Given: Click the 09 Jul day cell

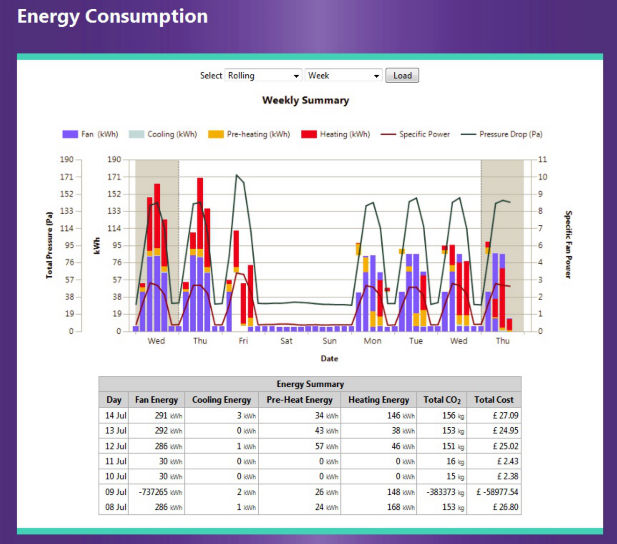Looking at the screenshot, I should click(114, 493).
